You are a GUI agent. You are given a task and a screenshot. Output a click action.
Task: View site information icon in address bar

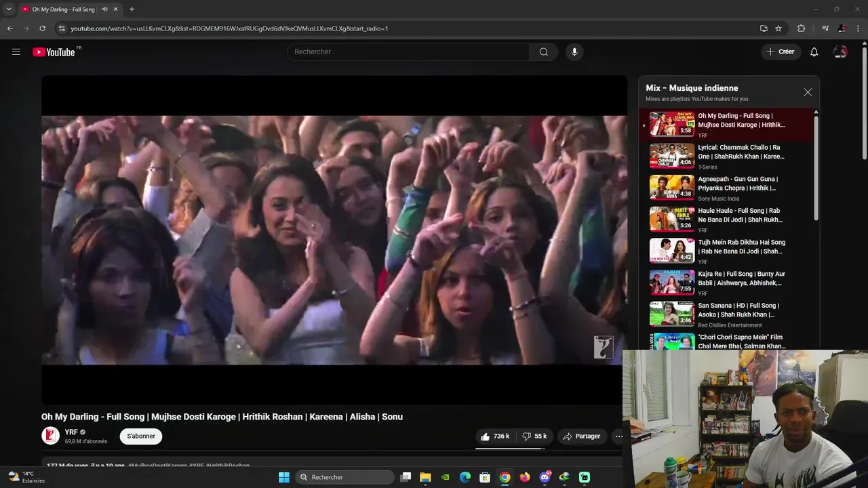click(62, 28)
